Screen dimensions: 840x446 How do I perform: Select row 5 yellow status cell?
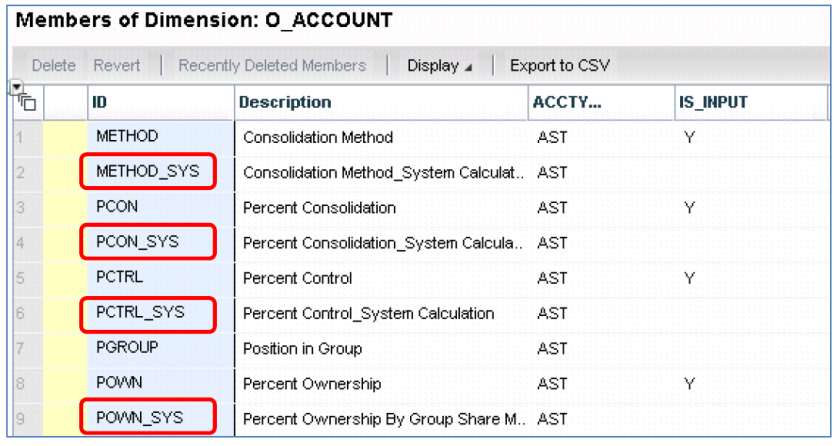64,278
